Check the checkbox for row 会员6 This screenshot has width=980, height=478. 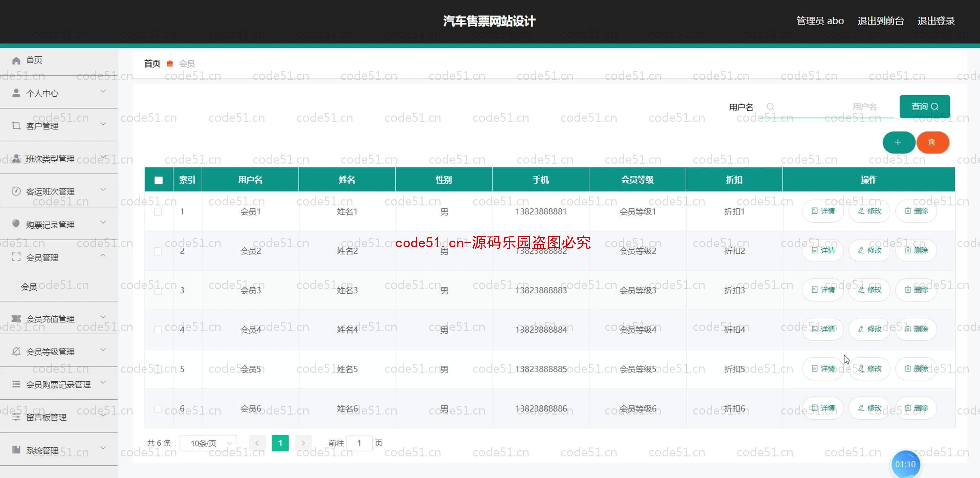click(158, 409)
